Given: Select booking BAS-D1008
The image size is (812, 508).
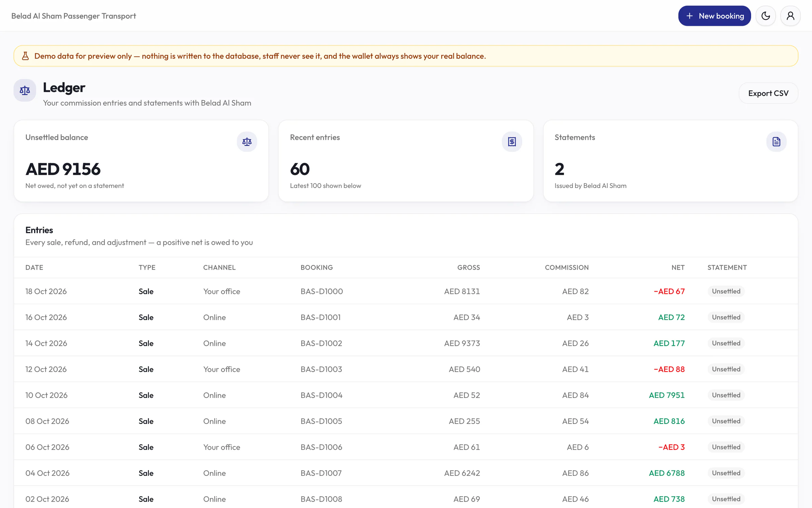Looking at the screenshot, I should 321,499.
